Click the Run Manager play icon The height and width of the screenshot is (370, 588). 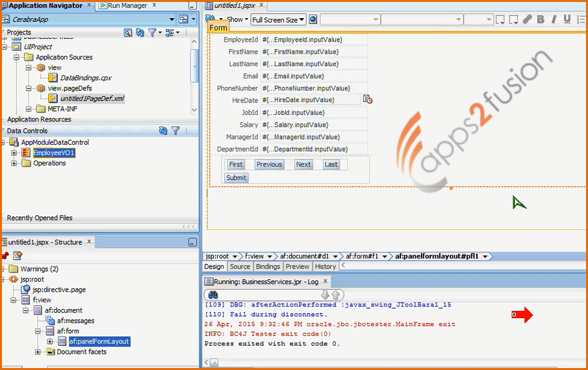click(102, 5)
